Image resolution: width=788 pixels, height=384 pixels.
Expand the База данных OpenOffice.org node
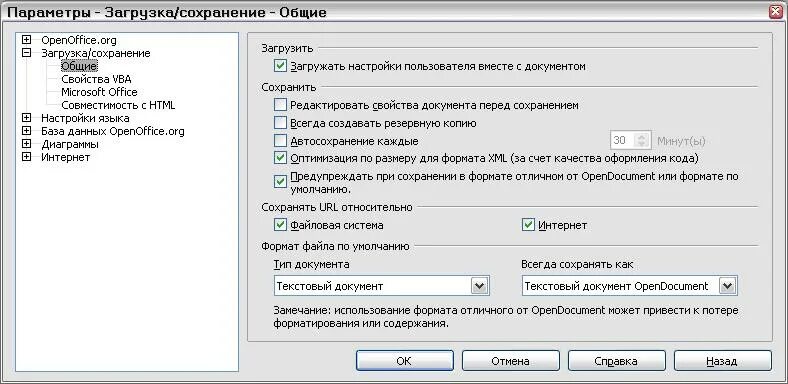(27, 131)
